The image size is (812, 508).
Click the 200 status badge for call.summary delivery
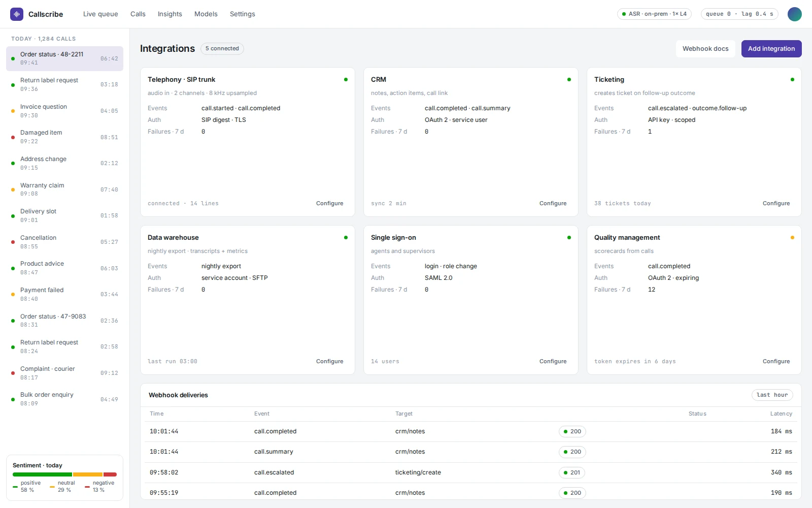point(572,452)
